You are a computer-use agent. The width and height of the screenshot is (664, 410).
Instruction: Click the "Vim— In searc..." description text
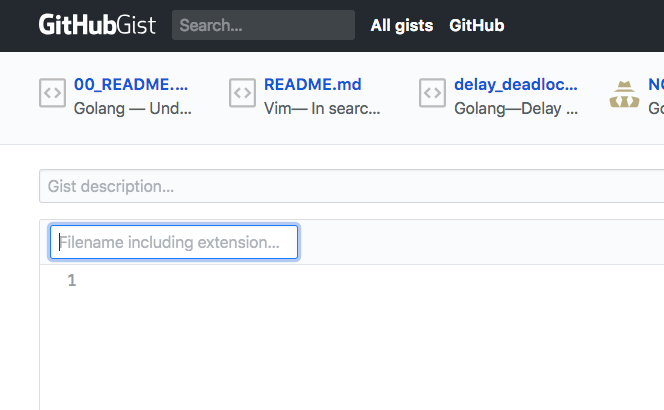point(320,107)
